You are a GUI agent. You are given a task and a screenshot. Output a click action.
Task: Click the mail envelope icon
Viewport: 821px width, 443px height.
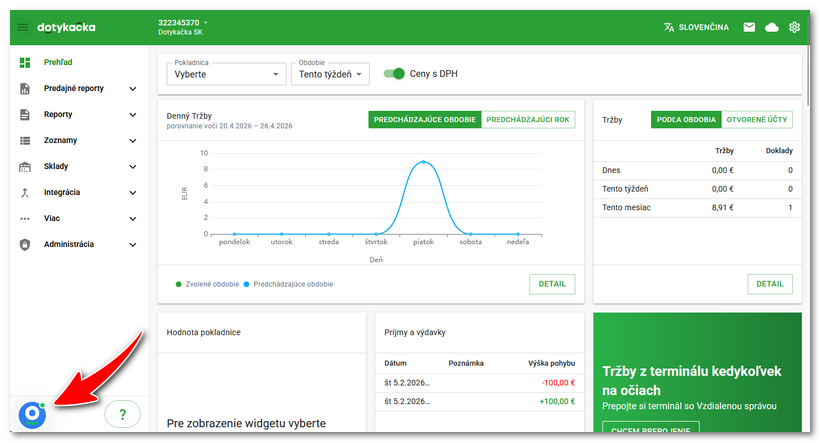(x=749, y=27)
